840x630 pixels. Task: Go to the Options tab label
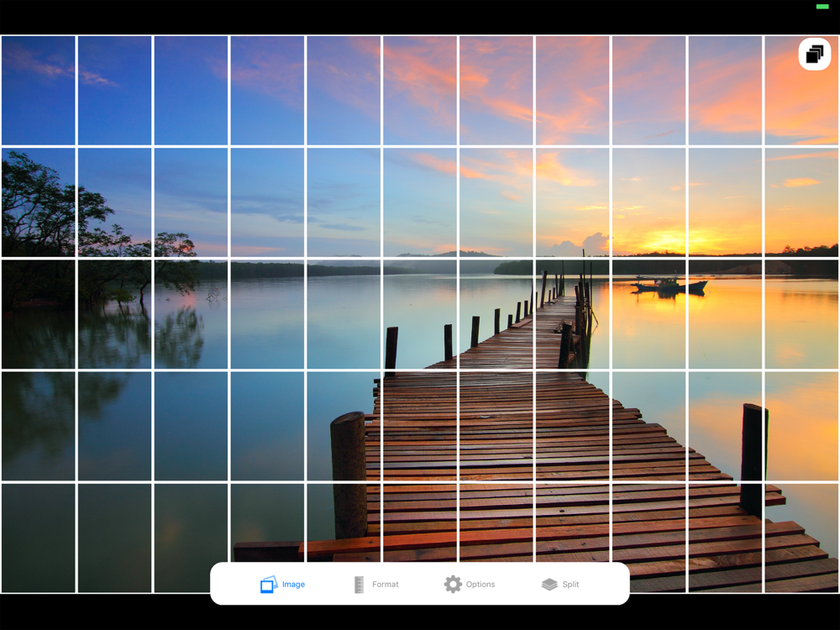(480, 584)
